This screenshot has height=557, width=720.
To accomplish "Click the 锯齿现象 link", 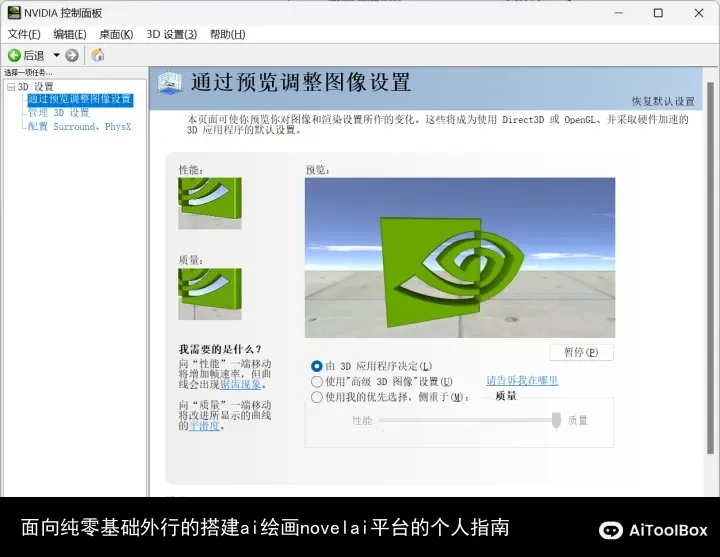I will 241,384.
